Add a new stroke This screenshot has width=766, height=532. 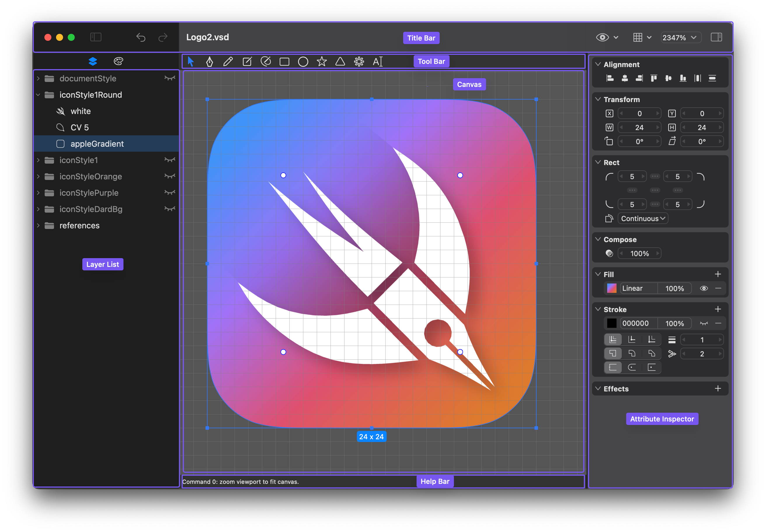(x=718, y=309)
